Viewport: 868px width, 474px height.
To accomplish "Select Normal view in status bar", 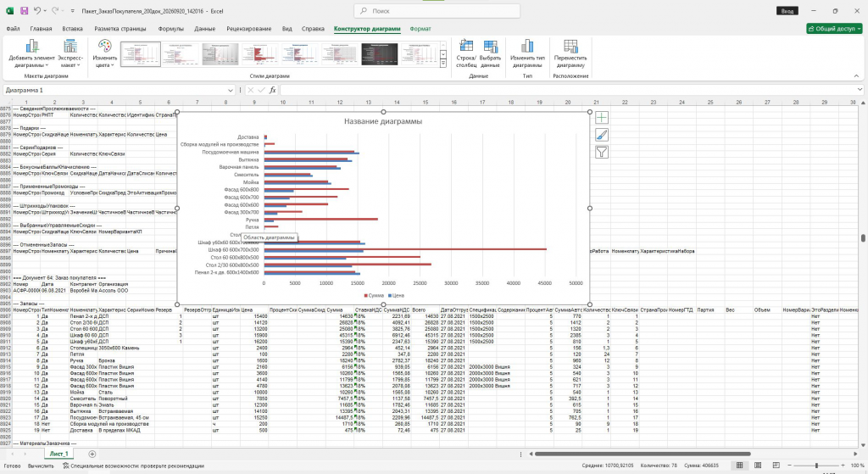I will click(739, 466).
